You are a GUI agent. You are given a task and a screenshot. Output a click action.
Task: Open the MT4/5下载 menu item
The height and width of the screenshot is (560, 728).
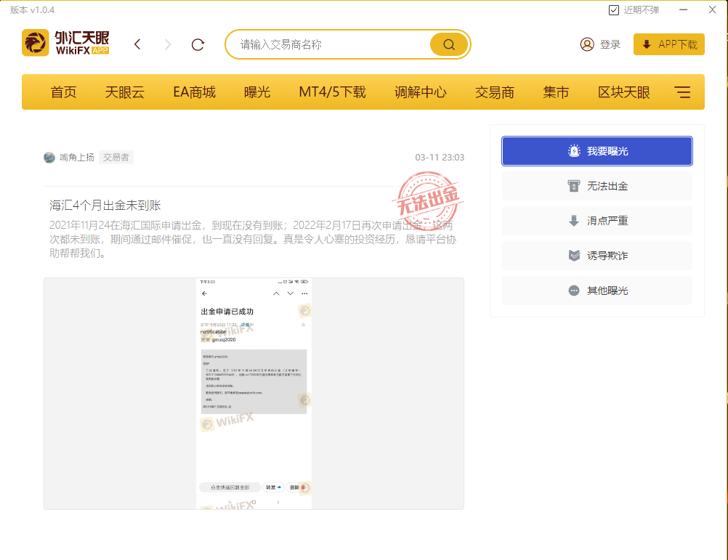(332, 92)
